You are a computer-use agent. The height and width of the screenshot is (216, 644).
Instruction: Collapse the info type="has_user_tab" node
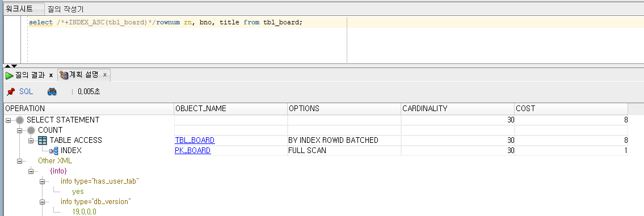pos(43,181)
